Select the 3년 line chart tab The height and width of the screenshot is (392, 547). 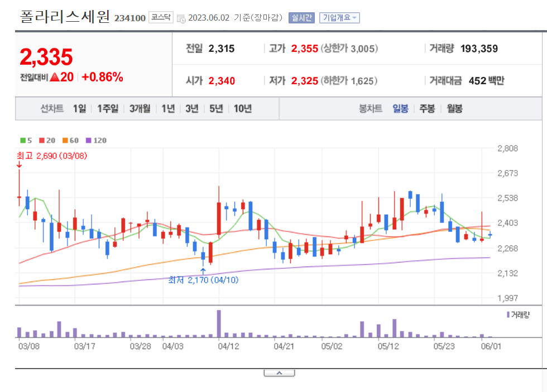(192, 109)
